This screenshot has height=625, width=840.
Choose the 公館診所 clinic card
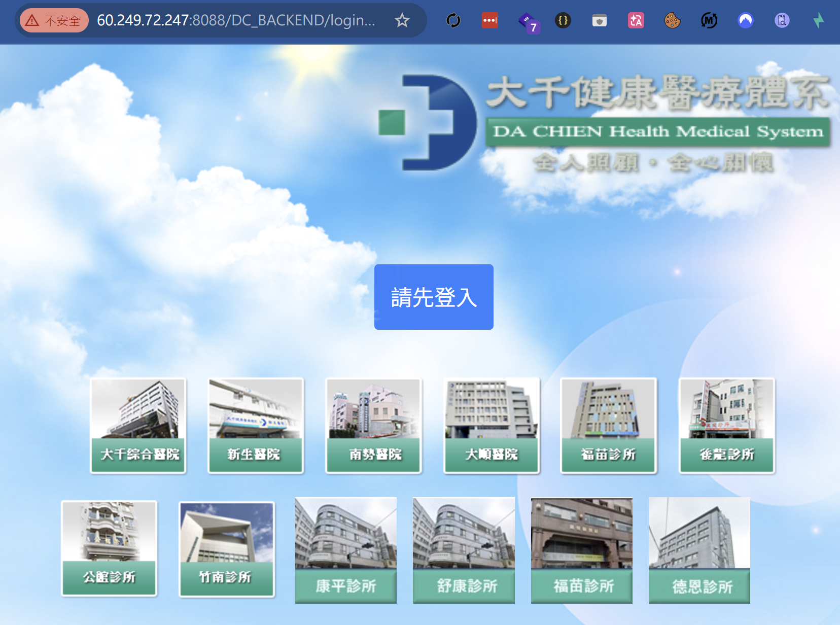109,548
